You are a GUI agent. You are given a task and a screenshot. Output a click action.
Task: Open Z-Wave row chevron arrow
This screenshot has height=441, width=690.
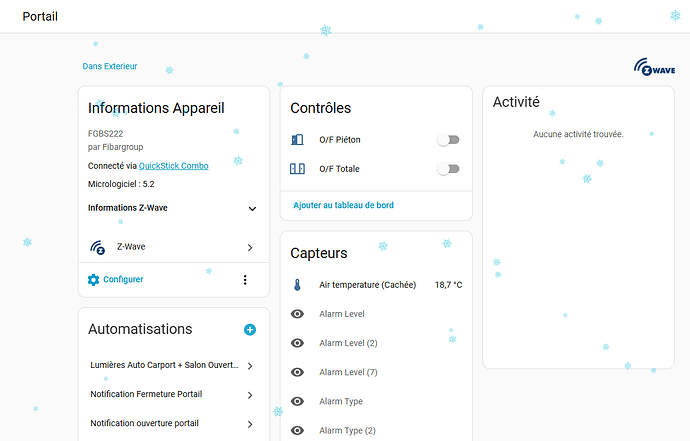(250, 247)
